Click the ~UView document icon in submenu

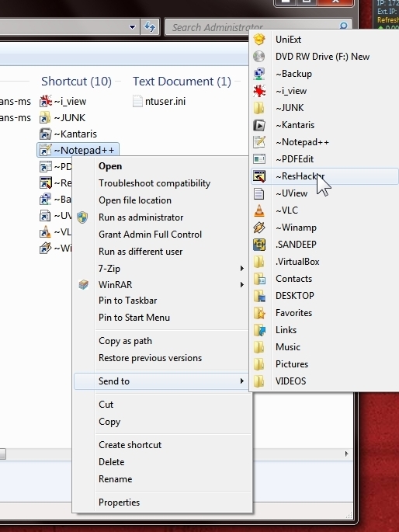[x=259, y=193]
